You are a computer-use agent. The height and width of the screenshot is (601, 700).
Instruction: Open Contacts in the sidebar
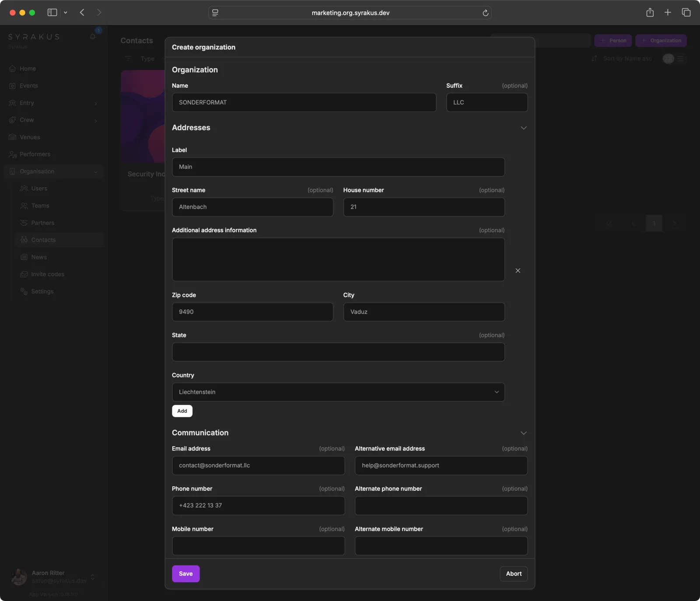pos(43,240)
